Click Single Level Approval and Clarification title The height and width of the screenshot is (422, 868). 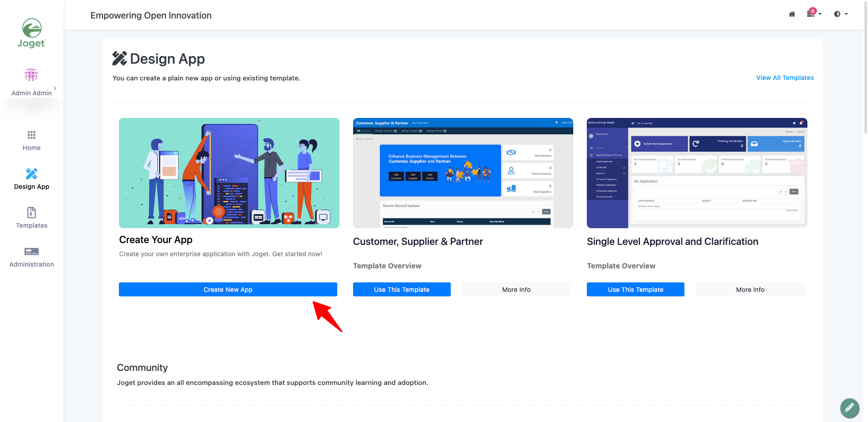[x=673, y=242]
